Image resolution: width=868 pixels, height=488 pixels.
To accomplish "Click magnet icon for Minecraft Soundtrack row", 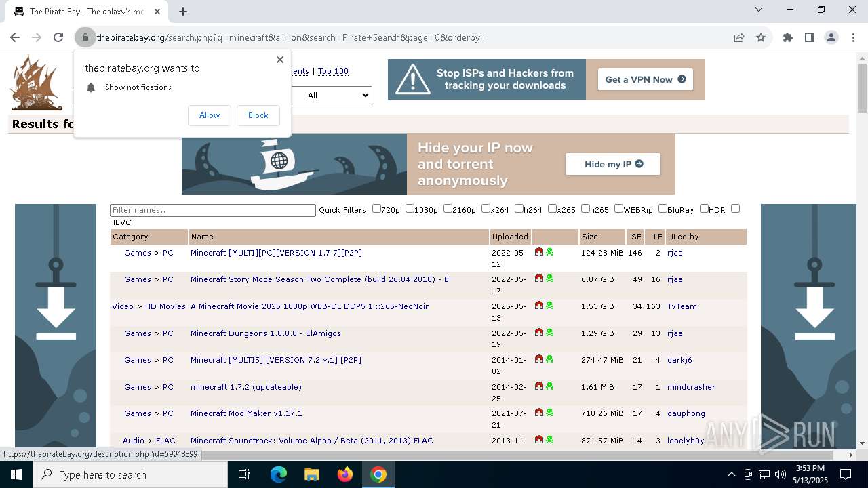I will tap(539, 440).
